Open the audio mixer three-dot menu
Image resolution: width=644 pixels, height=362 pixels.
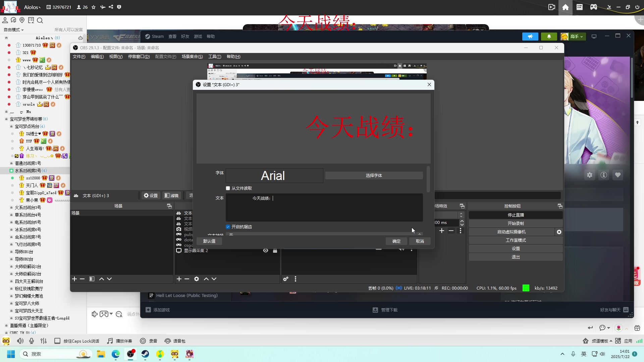coord(296,279)
